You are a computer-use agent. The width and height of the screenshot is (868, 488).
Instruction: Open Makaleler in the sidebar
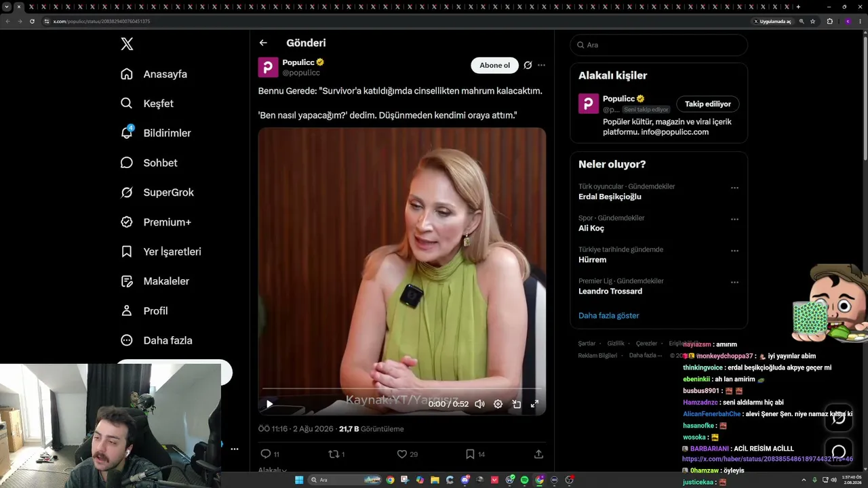[155, 281]
